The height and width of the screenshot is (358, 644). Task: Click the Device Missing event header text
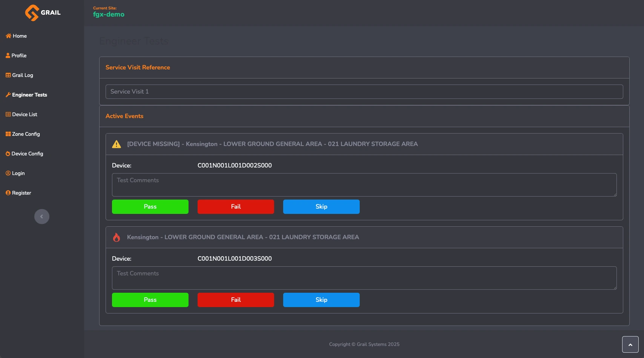272,144
